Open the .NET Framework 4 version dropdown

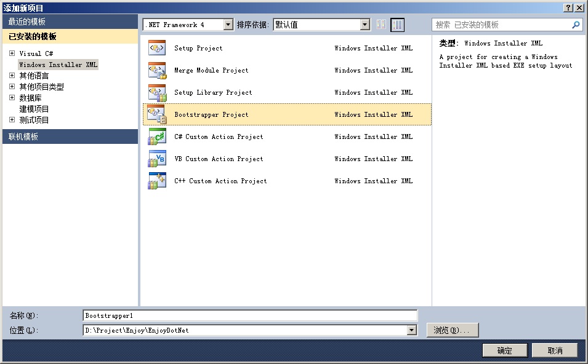click(x=228, y=25)
